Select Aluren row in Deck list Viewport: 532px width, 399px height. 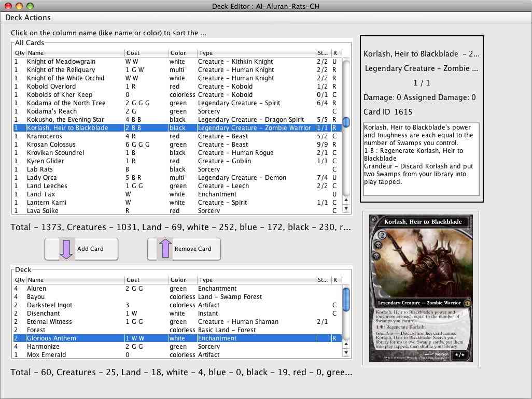(x=36, y=289)
